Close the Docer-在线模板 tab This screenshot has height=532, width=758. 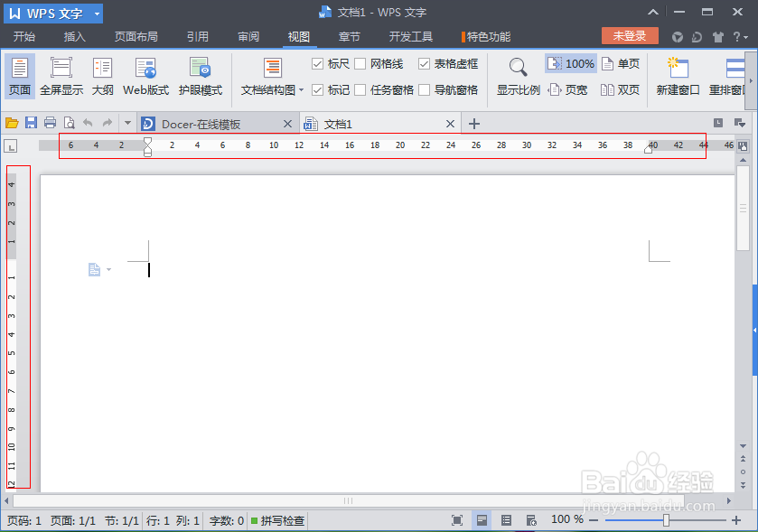point(287,124)
